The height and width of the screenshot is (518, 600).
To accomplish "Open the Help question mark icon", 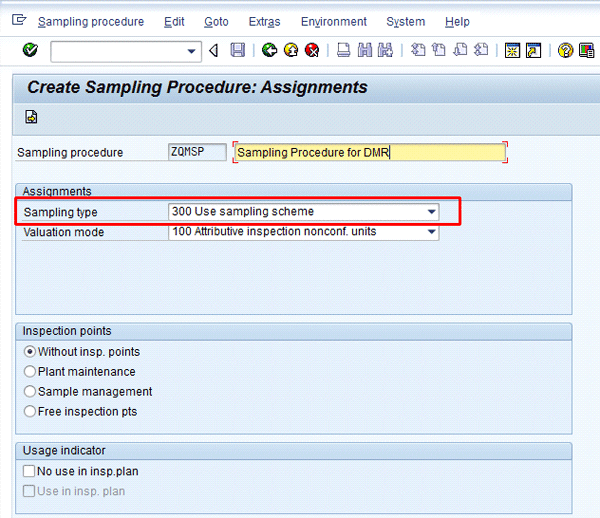I will 565,50.
